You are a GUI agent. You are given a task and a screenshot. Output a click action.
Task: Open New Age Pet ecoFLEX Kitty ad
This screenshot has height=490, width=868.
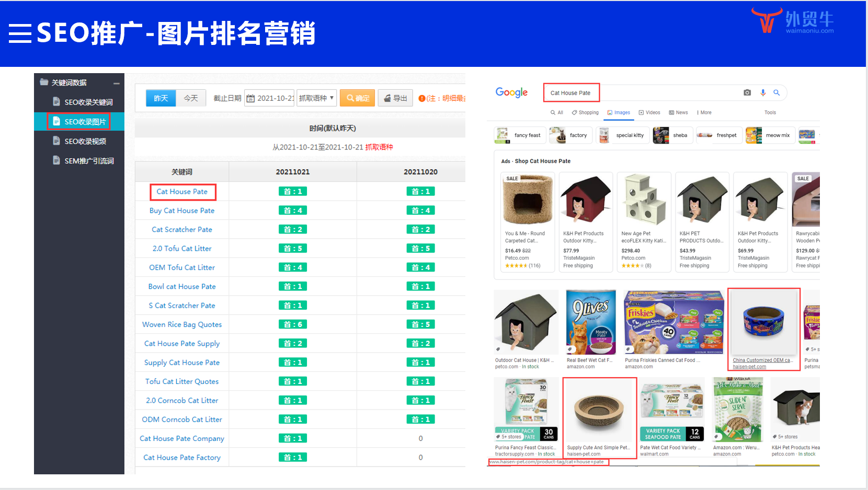[644, 222]
